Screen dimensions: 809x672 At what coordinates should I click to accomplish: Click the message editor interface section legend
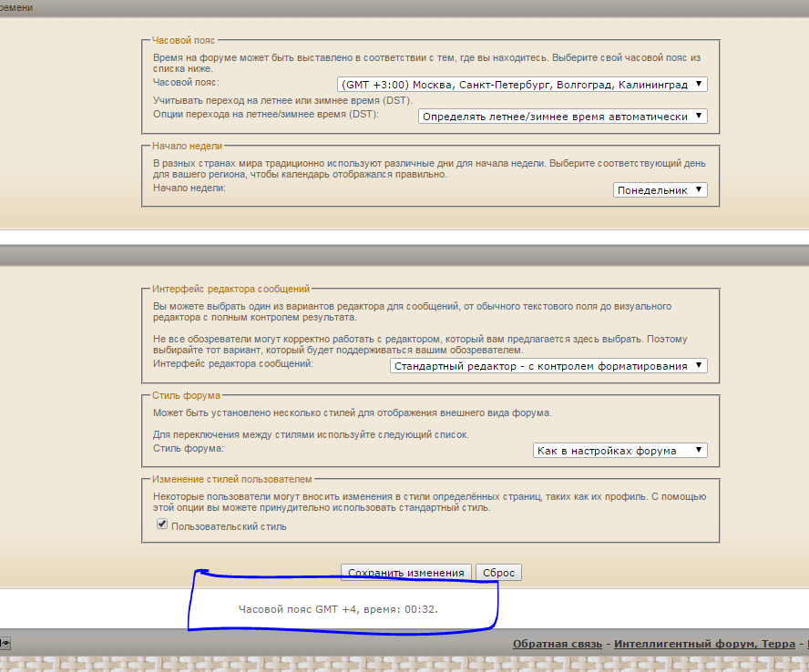(x=230, y=289)
